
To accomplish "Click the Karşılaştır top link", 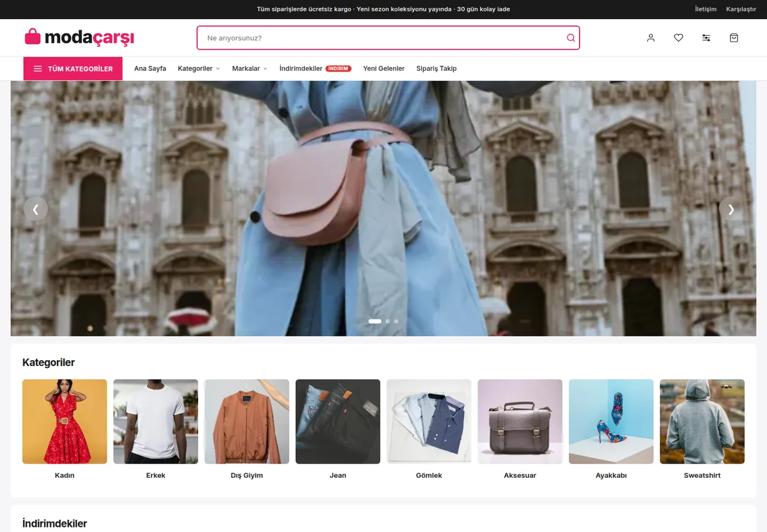I will 741,9.
